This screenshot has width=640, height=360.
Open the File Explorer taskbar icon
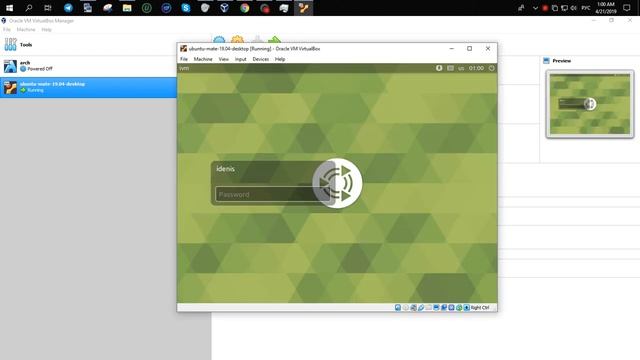(x=127, y=8)
